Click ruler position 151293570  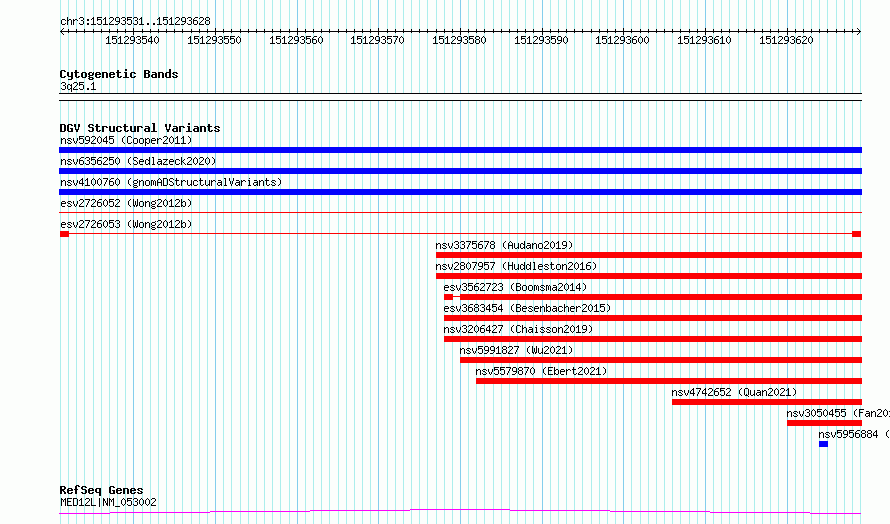377,40
